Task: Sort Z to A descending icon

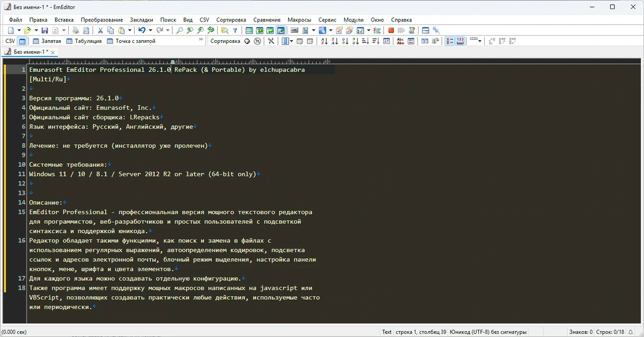Action: [x=334, y=41]
